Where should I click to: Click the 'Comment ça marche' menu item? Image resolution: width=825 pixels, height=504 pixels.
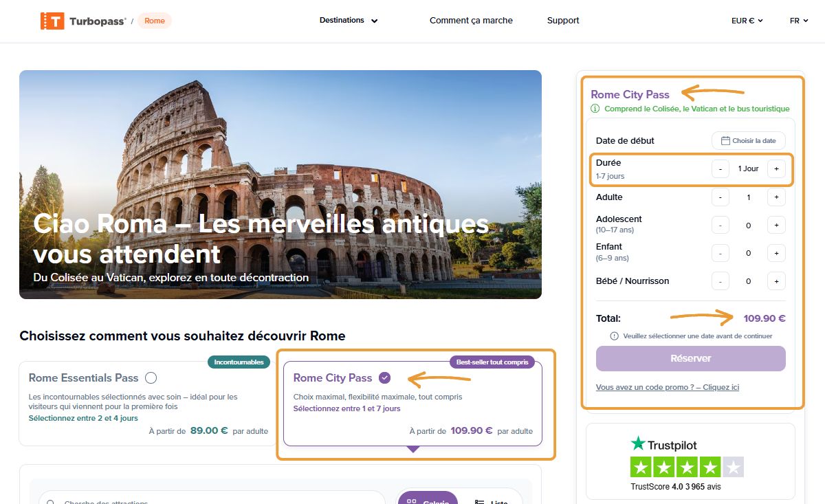click(470, 21)
